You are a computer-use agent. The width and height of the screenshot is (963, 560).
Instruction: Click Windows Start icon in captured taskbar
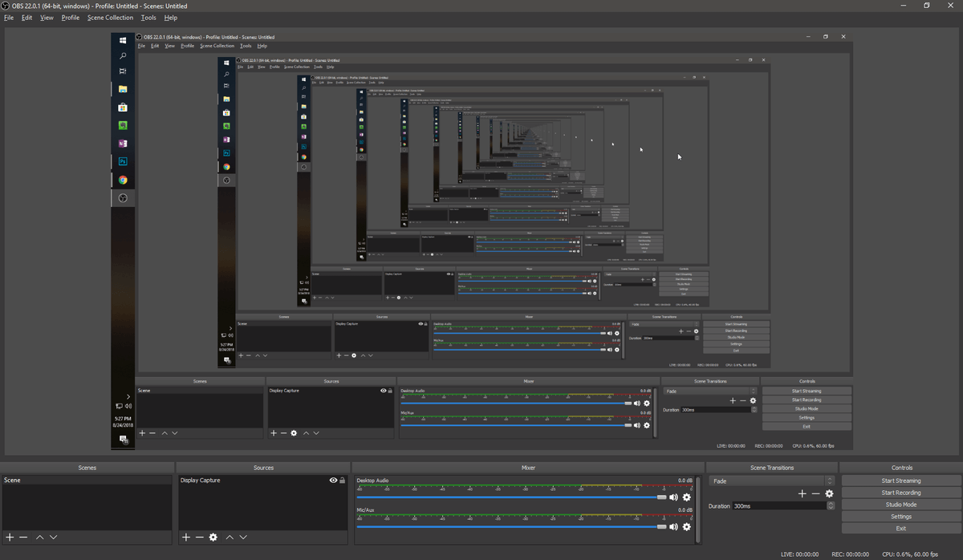(123, 40)
